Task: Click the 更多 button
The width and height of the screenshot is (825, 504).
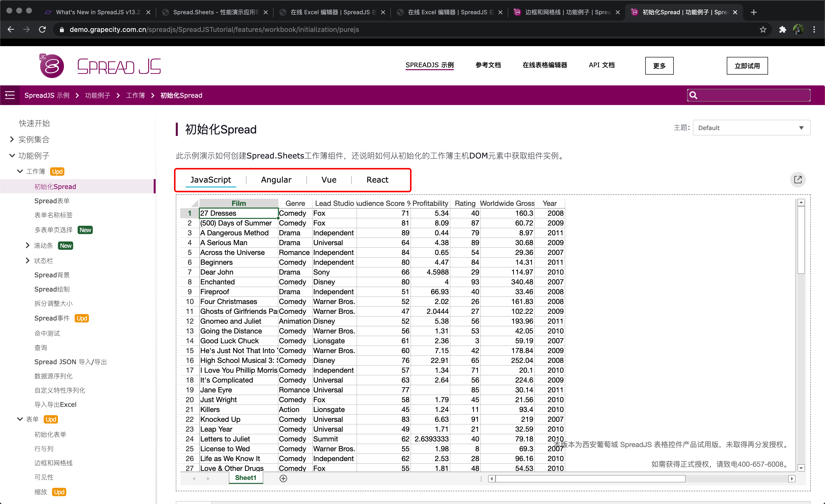Action: point(659,66)
